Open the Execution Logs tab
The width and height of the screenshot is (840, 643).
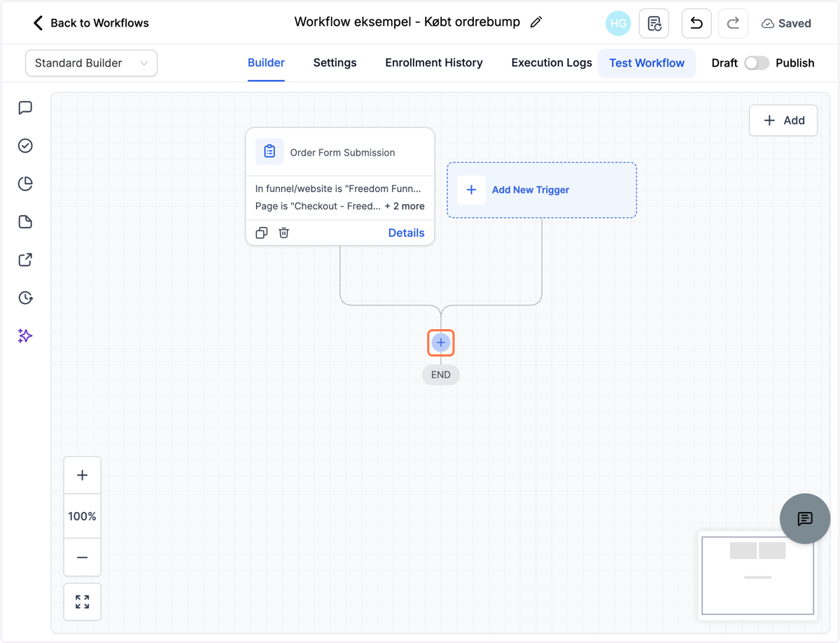[x=552, y=63]
